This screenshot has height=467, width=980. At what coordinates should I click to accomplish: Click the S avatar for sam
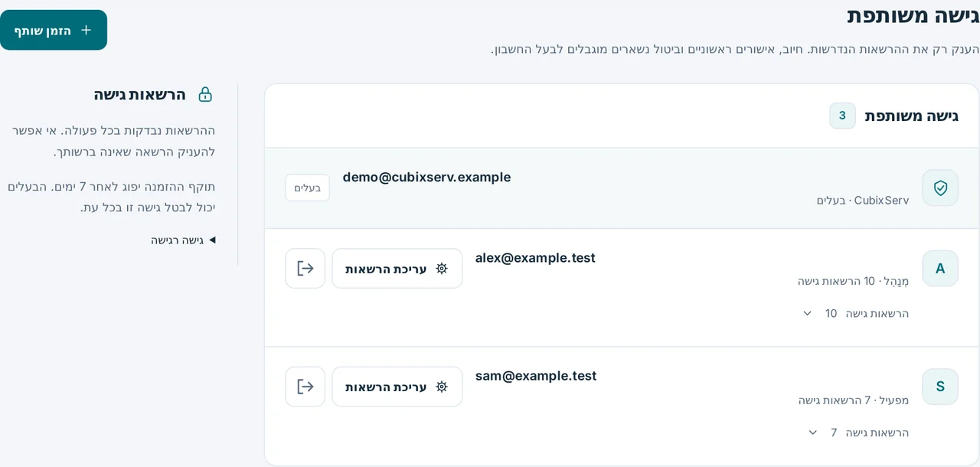point(940,387)
